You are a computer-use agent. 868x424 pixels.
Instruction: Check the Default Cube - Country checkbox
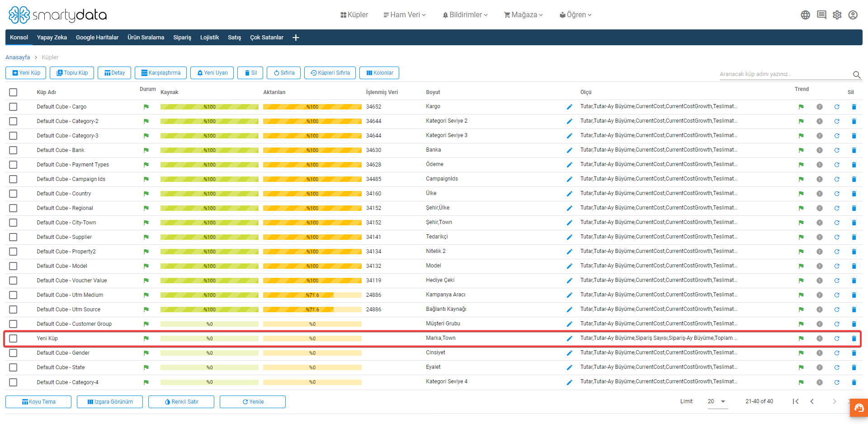pyautogui.click(x=13, y=194)
